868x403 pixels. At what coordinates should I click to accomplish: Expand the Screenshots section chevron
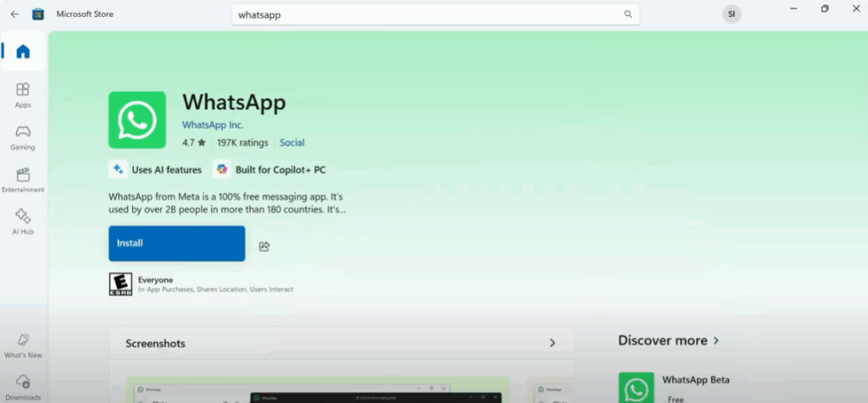[552, 343]
